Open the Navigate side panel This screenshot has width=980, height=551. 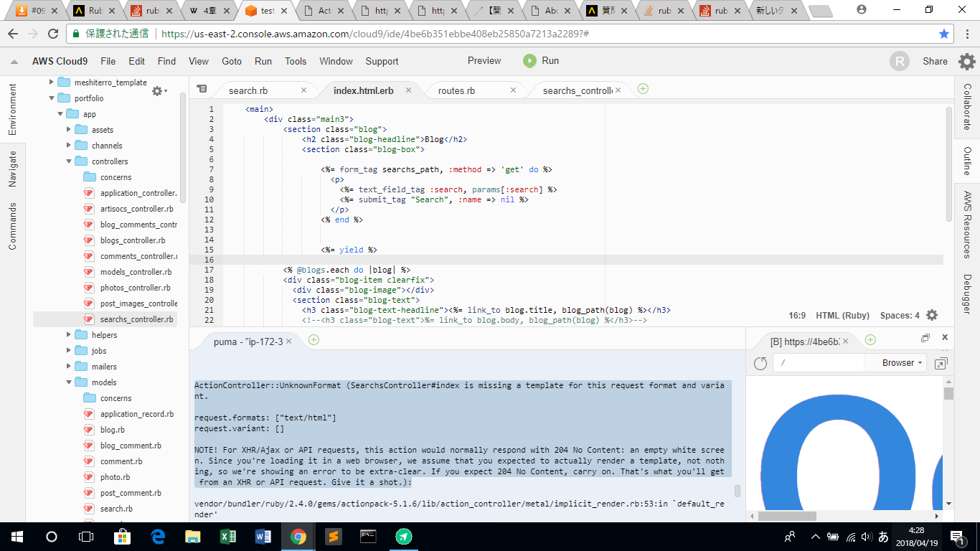click(x=12, y=169)
